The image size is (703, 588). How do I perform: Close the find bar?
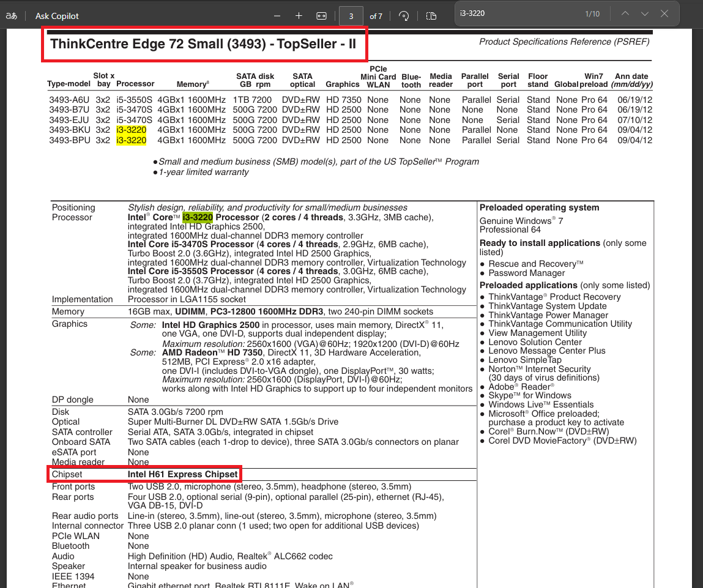(664, 13)
